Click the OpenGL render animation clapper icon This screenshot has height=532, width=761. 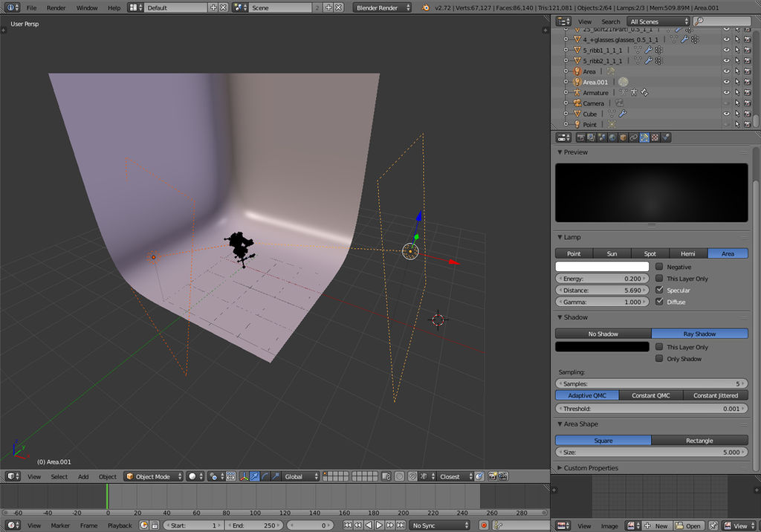coord(503,477)
